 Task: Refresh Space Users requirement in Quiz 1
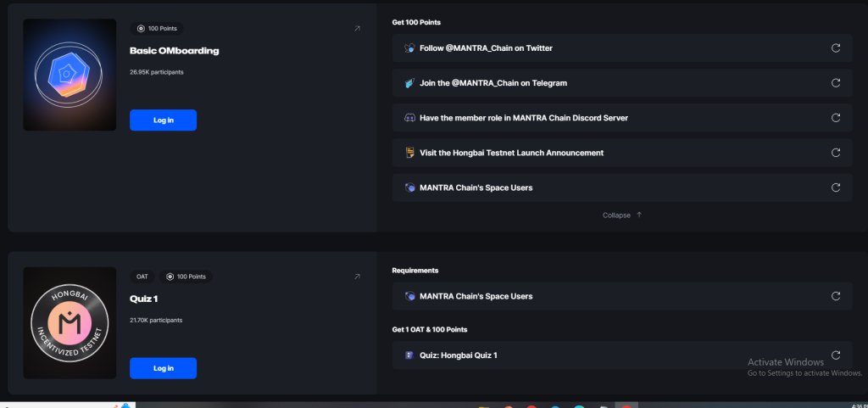pyautogui.click(x=836, y=296)
